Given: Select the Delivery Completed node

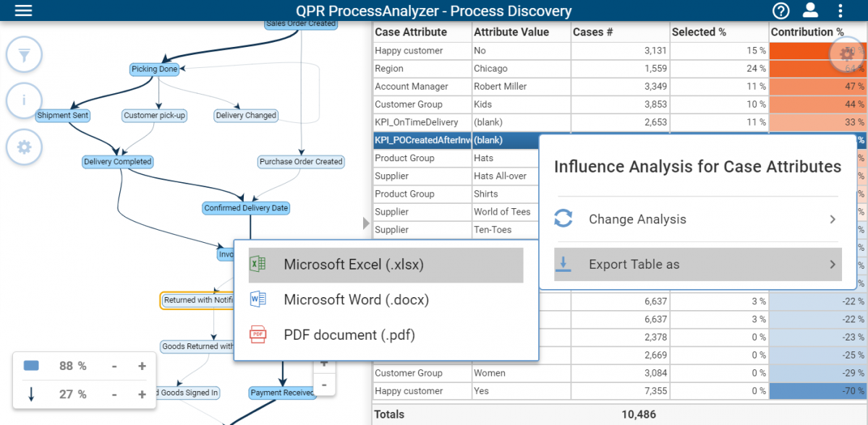Looking at the screenshot, I should click(x=117, y=162).
